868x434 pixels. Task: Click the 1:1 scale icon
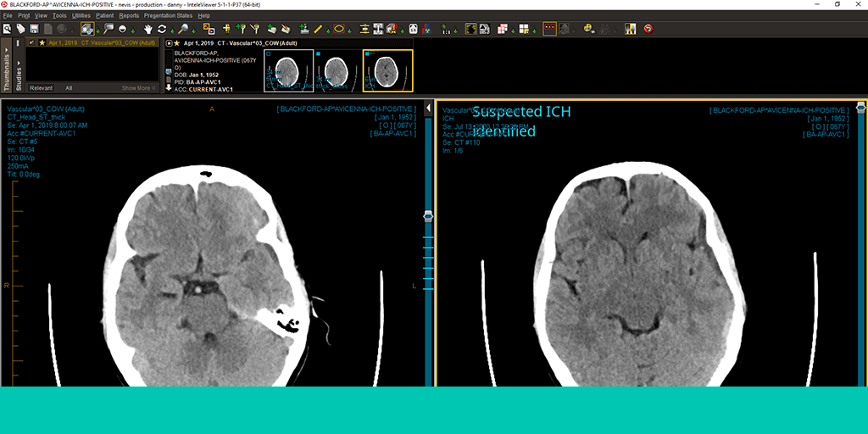444,29
